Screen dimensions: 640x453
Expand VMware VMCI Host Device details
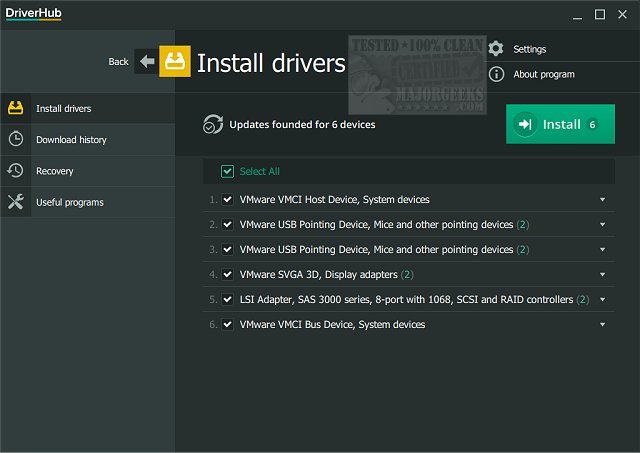point(602,200)
